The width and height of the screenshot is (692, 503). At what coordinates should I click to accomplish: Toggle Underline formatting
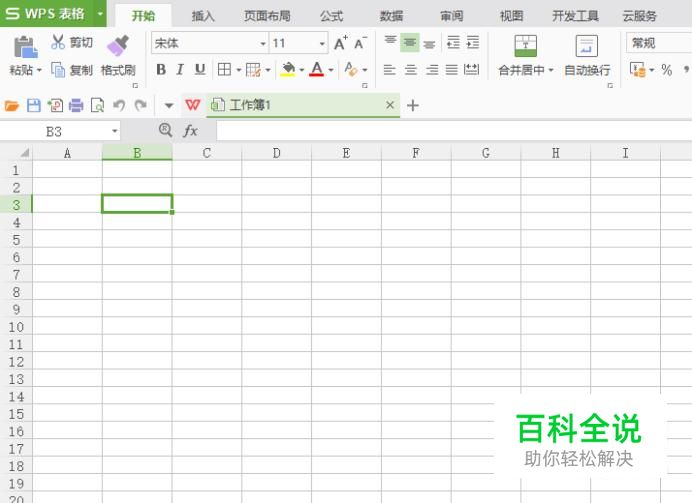coord(200,69)
